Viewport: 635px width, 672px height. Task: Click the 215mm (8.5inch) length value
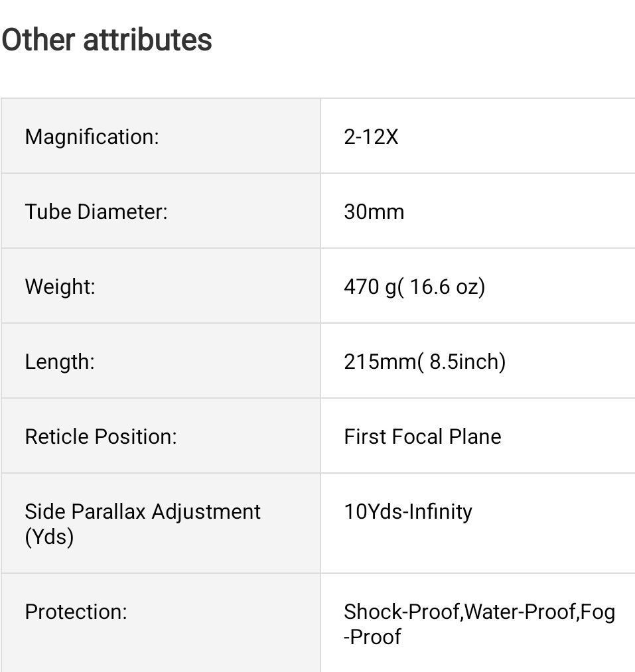[x=425, y=362]
